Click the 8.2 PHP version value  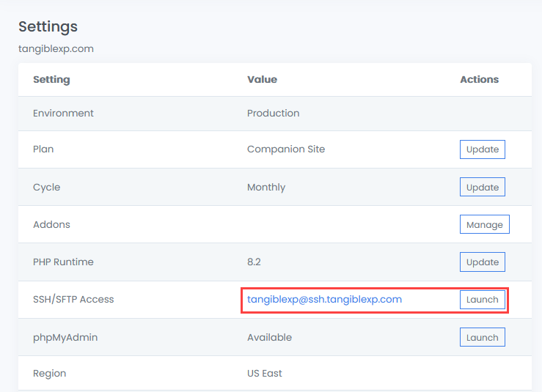[254, 262]
